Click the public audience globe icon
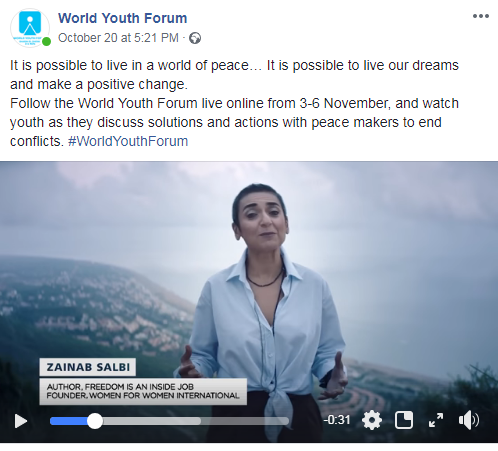 tap(195, 38)
